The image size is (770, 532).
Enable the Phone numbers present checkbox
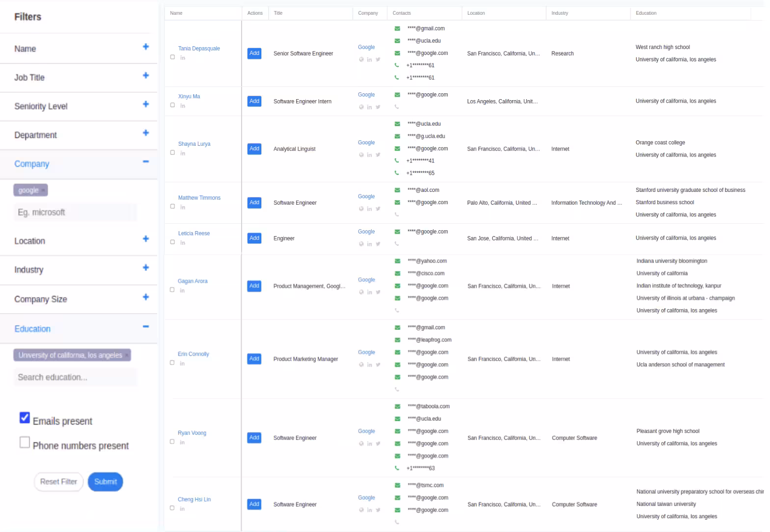pos(25,442)
